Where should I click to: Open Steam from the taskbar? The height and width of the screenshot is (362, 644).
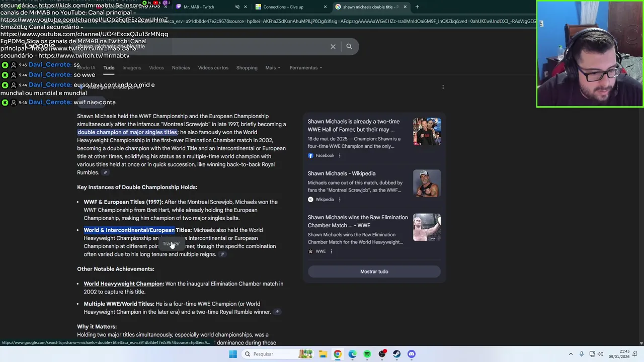point(397,354)
